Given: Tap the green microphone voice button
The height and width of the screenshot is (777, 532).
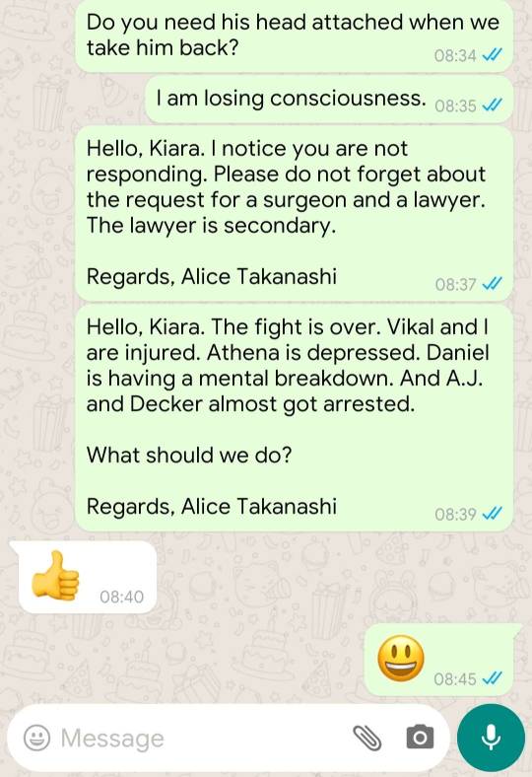Looking at the screenshot, I should coord(491,738).
